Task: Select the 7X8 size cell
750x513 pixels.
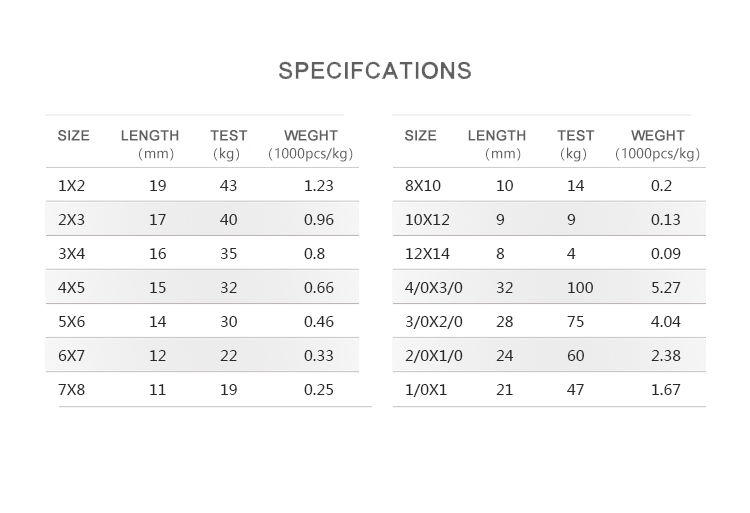Action: (x=71, y=390)
